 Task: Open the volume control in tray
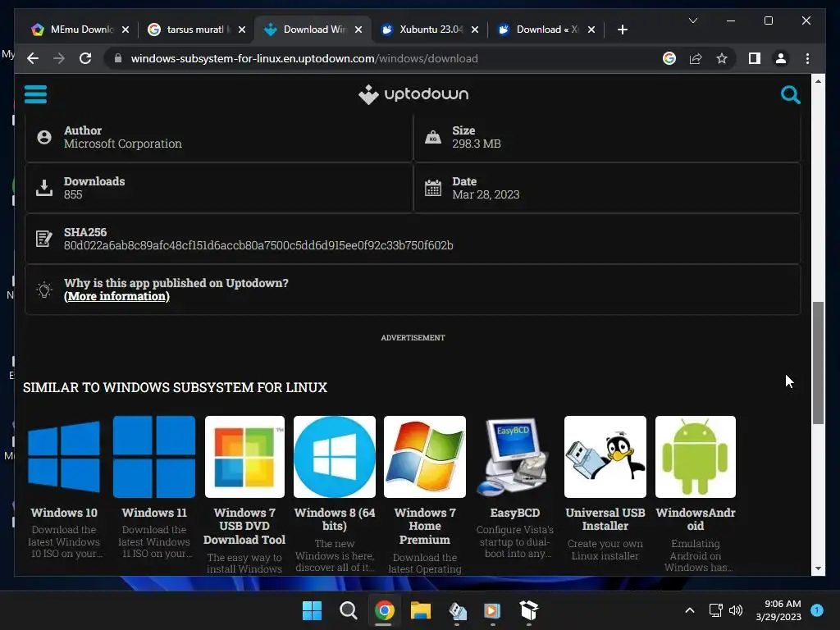pyautogui.click(x=736, y=610)
